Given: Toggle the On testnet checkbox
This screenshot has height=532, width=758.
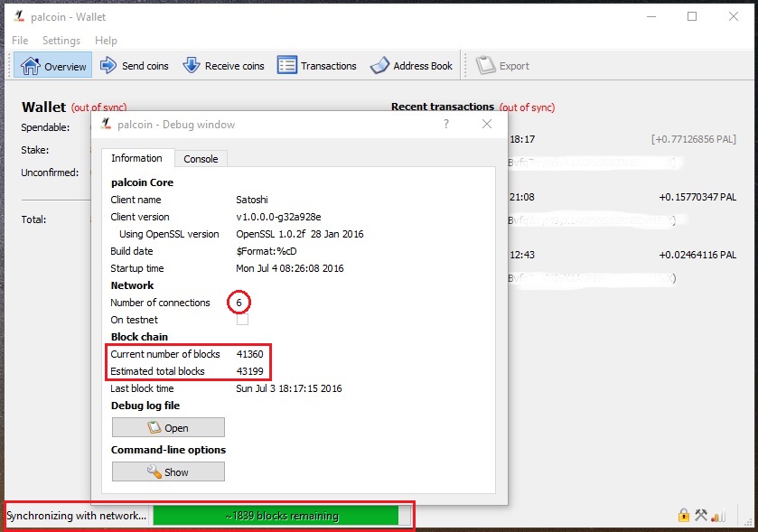Looking at the screenshot, I should pos(242,320).
